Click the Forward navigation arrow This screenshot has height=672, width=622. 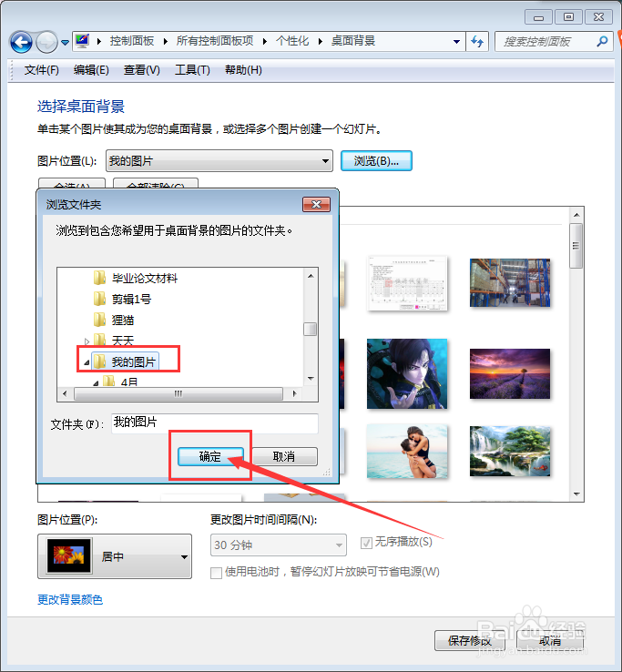46,42
